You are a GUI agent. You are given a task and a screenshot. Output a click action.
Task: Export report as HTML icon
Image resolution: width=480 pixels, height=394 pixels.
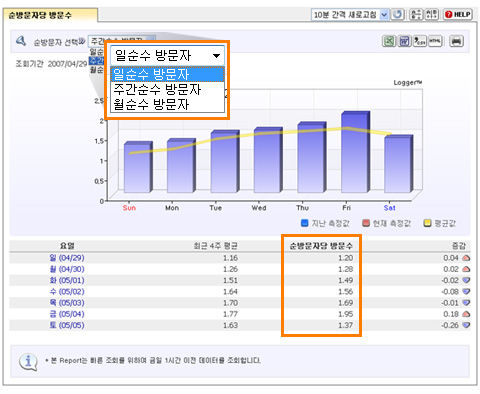click(x=435, y=41)
